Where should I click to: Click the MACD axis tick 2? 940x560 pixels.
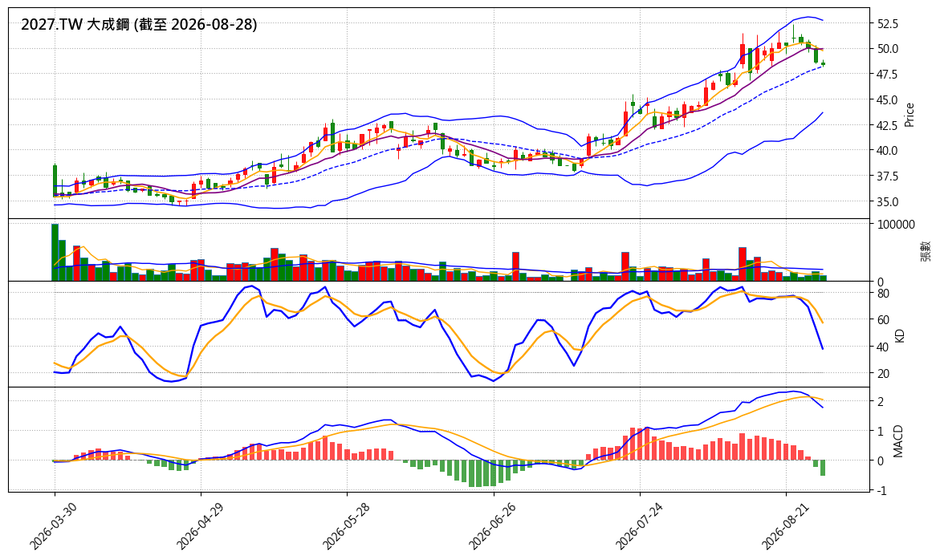pos(881,402)
